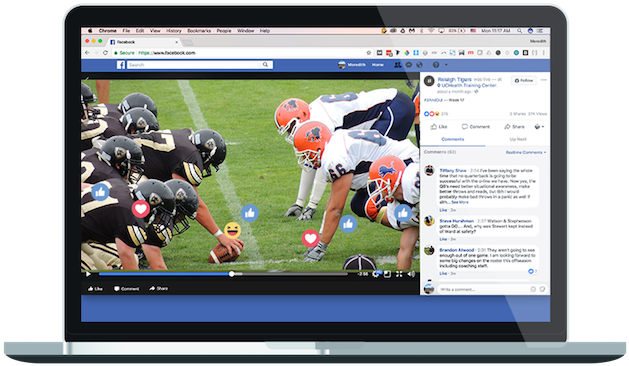This screenshot has width=629, height=366.
Task: Comment on the video from the black bar
Action: [126, 289]
